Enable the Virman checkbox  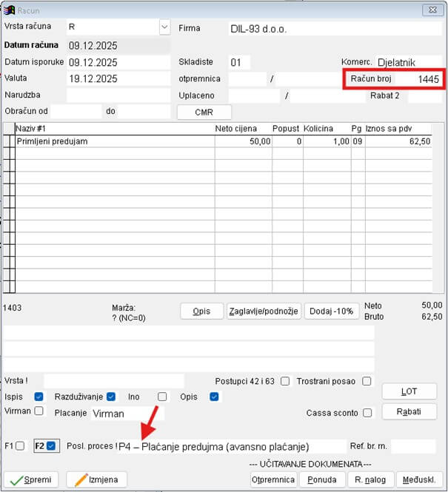tap(39, 411)
